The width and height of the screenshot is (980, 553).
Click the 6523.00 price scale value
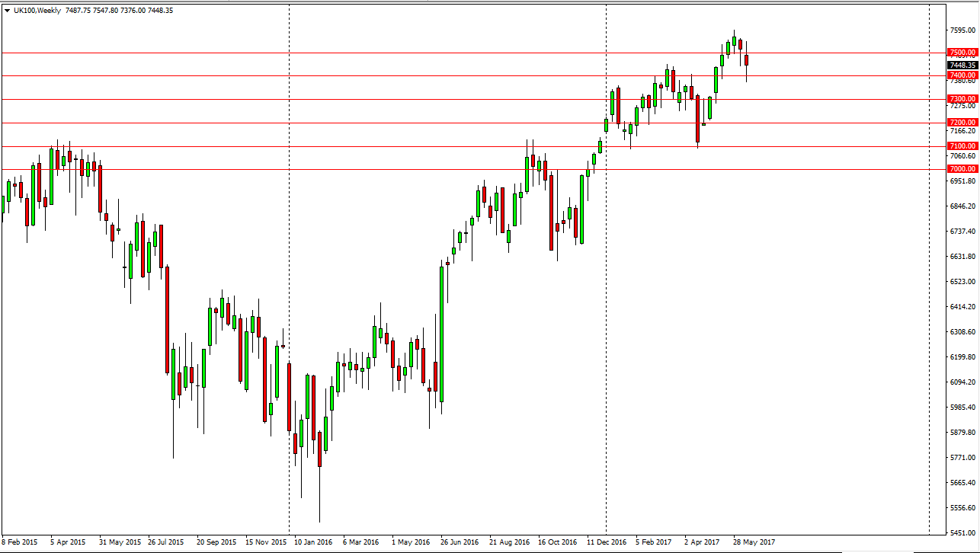963,281
